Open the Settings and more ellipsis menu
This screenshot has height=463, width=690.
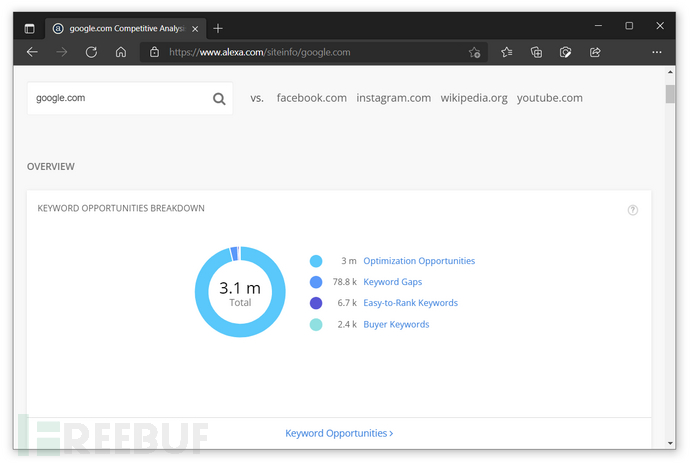(x=657, y=52)
